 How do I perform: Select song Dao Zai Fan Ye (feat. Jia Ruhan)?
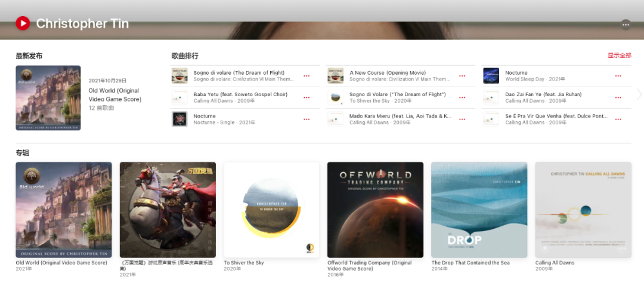(543, 94)
